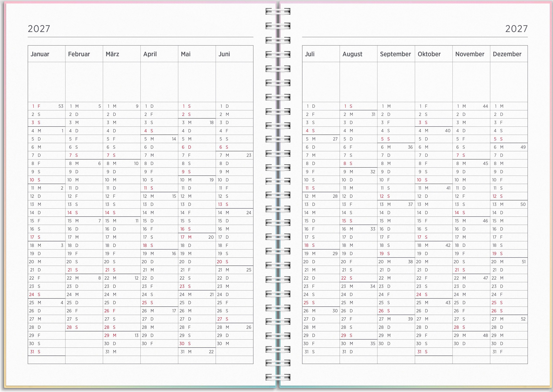Select the 17 Mai red Monday entry
The width and height of the screenshot is (553, 392).
point(186,237)
